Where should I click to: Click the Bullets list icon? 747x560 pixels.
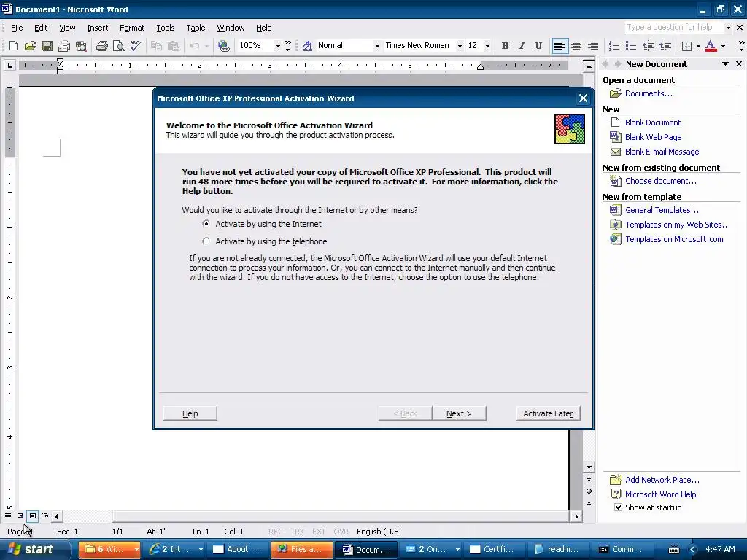coord(631,46)
